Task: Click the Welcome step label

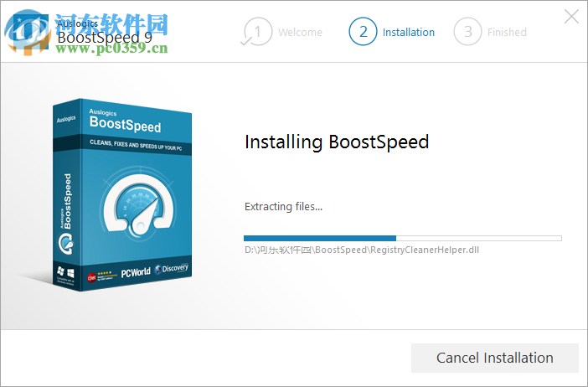Action: click(300, 32)
